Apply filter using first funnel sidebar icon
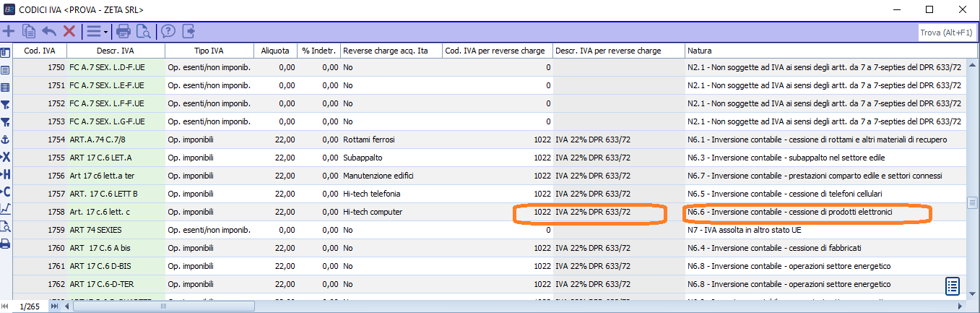The image size is (980, 313). [x=5, y=105]
